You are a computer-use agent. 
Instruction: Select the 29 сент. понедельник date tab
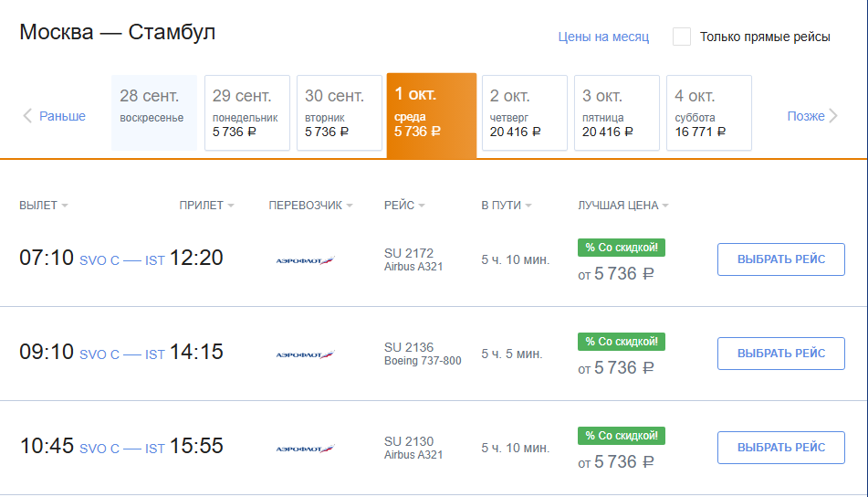(x=247, y=112)
